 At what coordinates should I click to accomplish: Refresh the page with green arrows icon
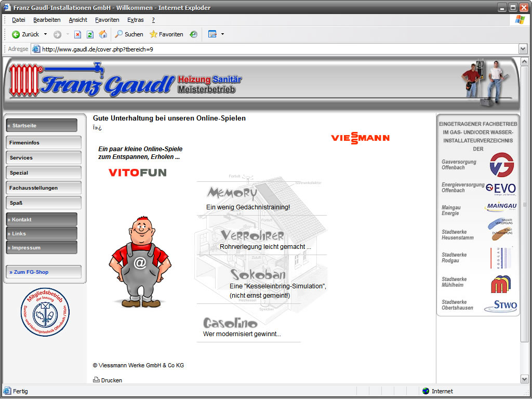click(x=90, y=34)
